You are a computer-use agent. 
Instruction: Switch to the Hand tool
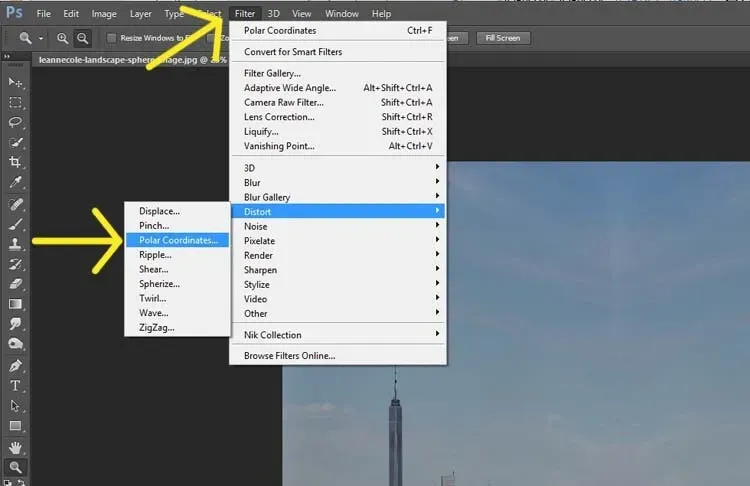click(16, 446)
